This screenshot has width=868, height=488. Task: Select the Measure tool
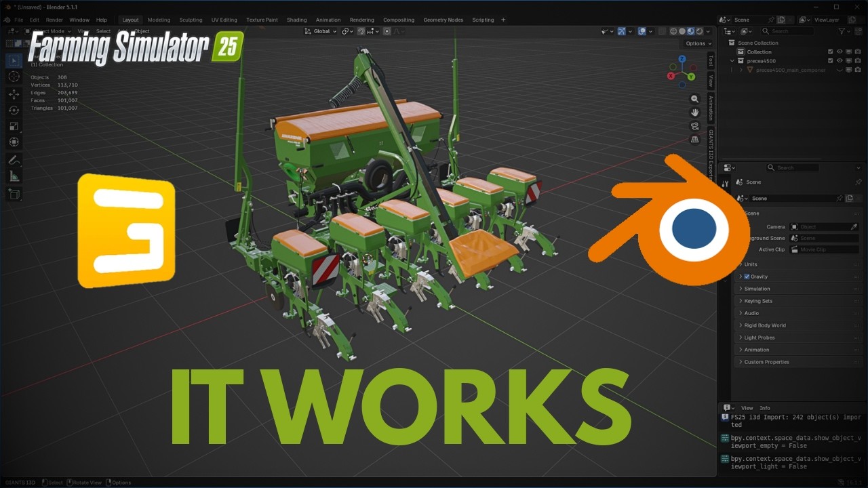point(14,177)
